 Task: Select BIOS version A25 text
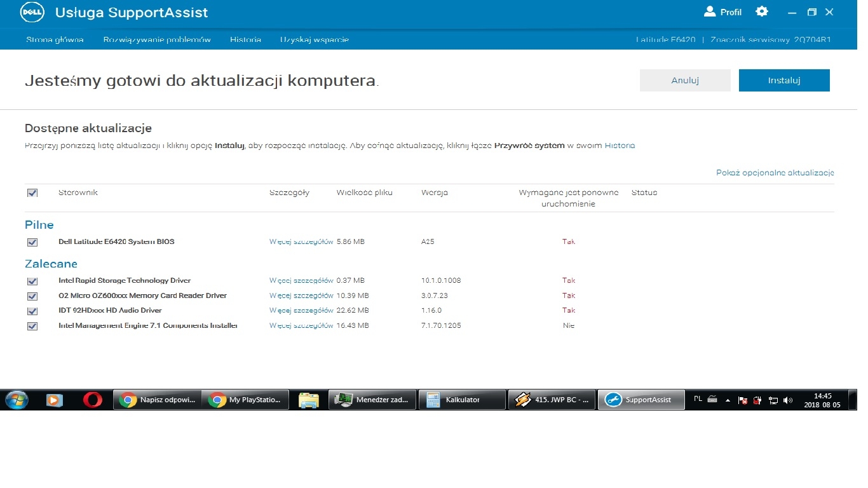point(428,242)
